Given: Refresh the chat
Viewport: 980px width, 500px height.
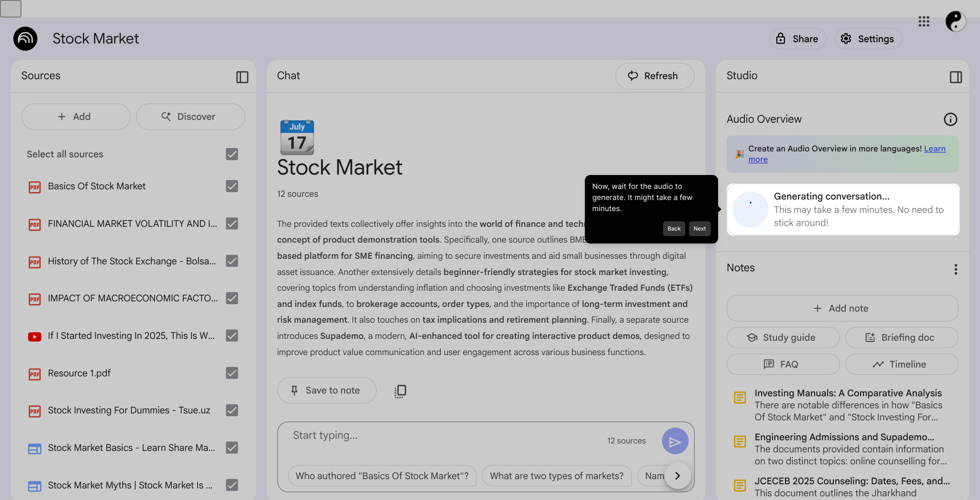Looking at the screenshot, I should tap(654, 76).
